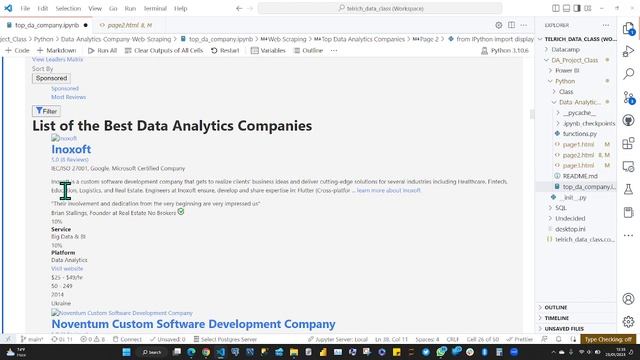Image resolution: width=640 pixels, height=360 pixels.
Task: Open the Variables panel button
Action: point(268,51)
